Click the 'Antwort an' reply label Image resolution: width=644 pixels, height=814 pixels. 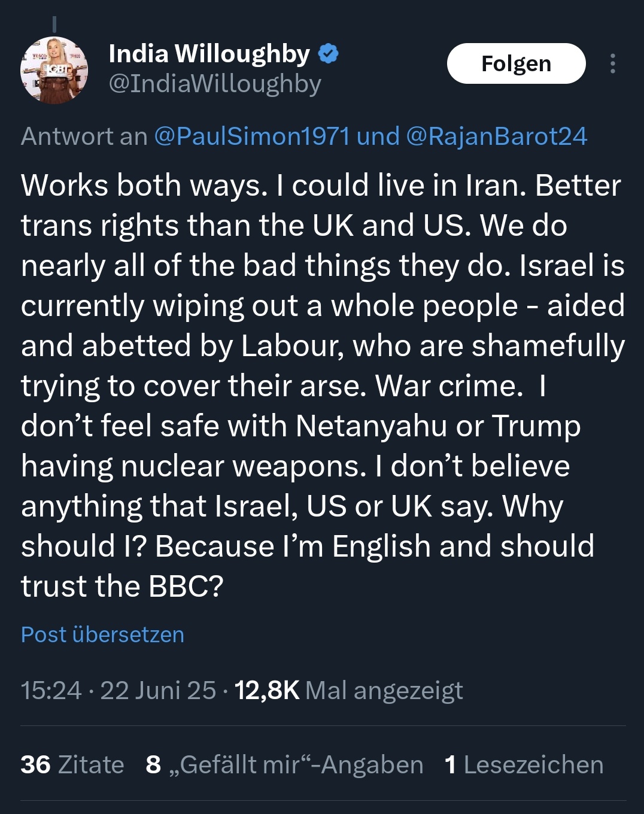point(84,136)
